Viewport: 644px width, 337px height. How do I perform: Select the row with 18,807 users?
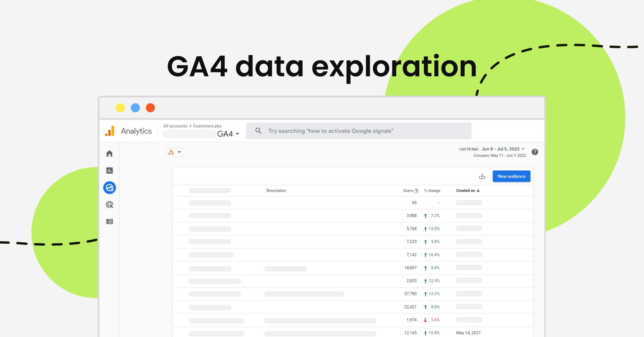point(353,268)
